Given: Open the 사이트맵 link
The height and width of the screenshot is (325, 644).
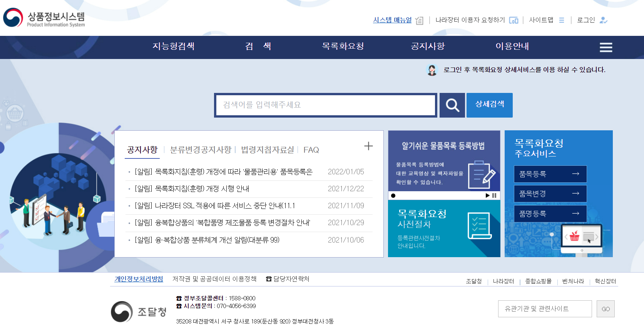Looking at the screenshot, I should [x=541, y=20].
